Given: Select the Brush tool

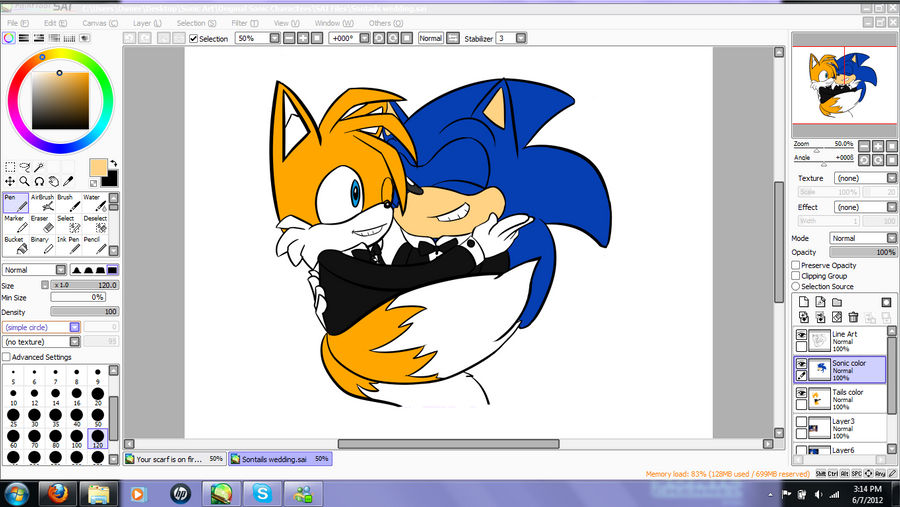Looking at the screenshot, I should tap(68, 203).
